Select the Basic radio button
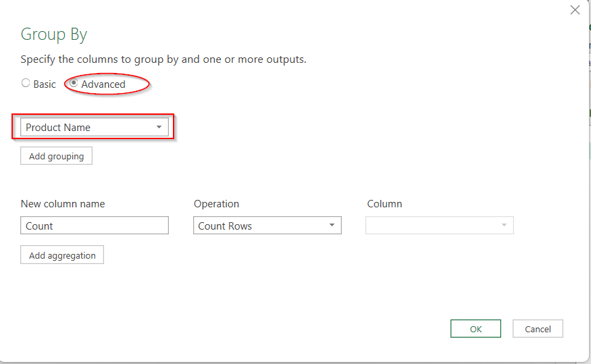Viewport: 591px width, 364px height. [x=26, y=83]
